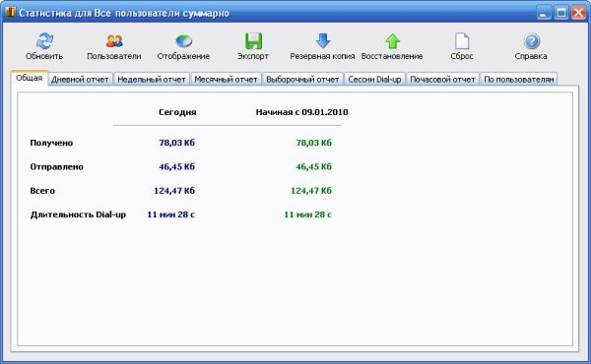
Task: Open the Справка help icon
Action: coord(532,40)
